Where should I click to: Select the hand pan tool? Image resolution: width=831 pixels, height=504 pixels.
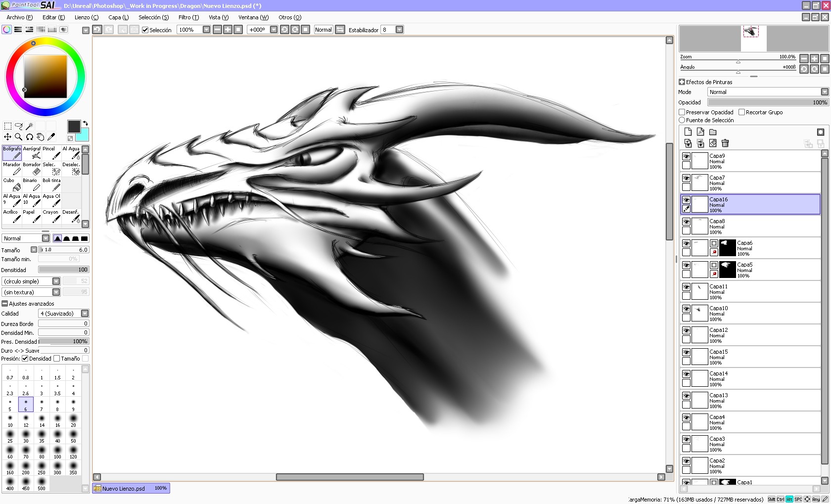(40, 137)
